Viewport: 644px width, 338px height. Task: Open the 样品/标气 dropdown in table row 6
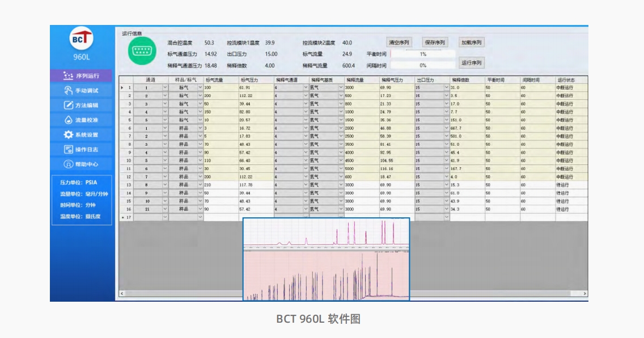(201, 128)
